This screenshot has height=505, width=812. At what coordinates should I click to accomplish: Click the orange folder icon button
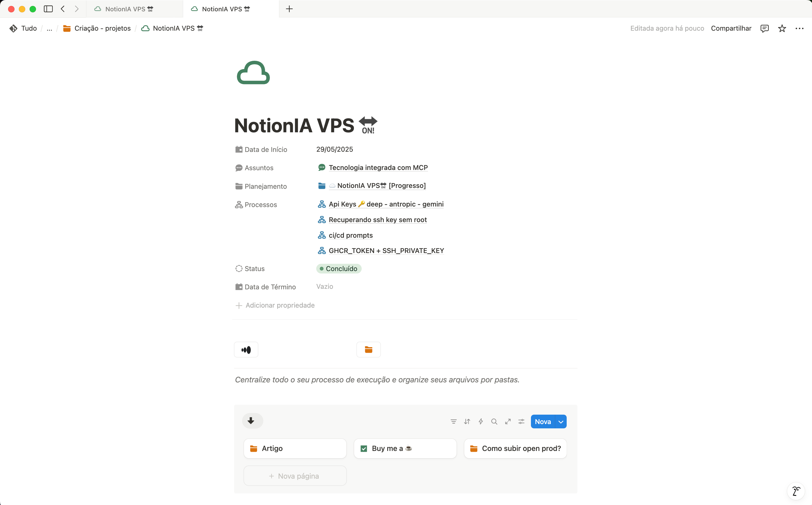[x=368, y=350]
